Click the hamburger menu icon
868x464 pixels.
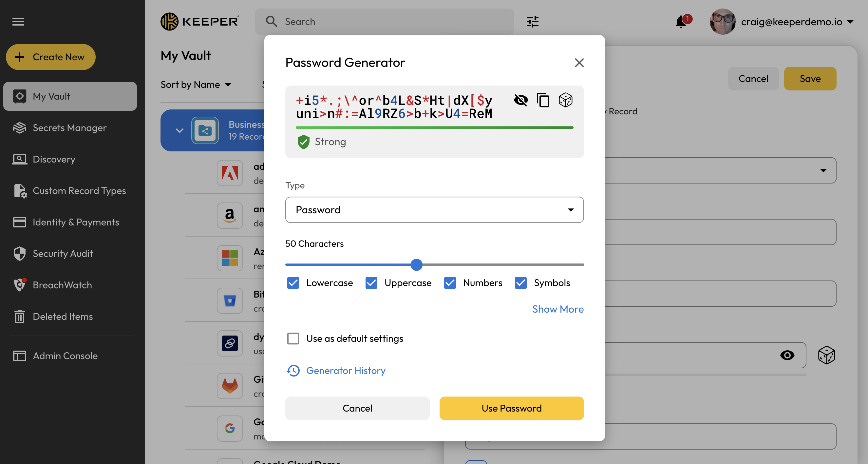[18, 22]
